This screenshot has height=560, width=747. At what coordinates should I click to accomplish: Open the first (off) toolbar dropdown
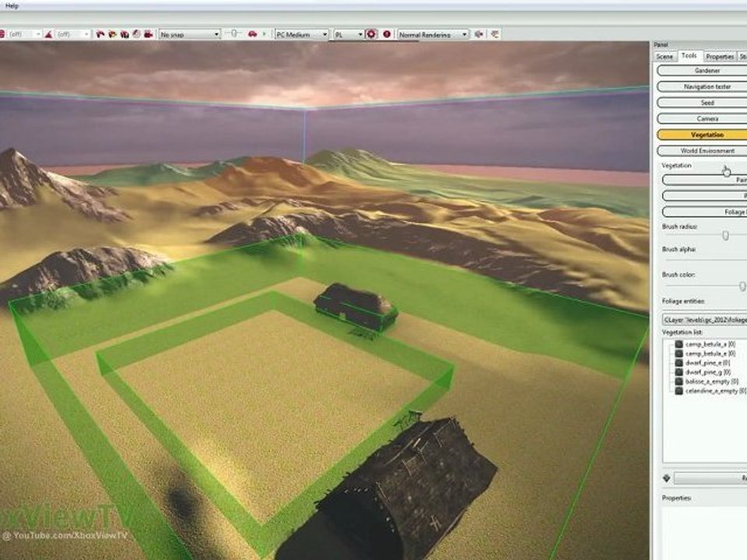pos(24,33)
